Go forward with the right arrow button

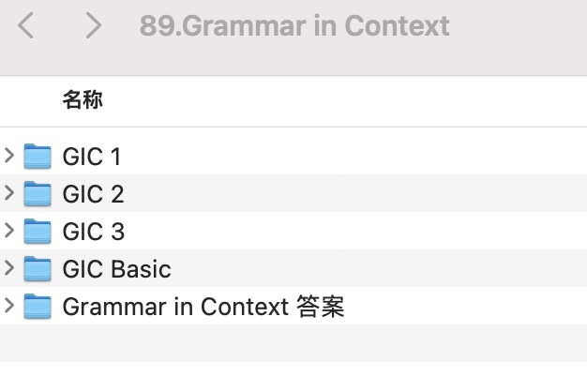point(93,25)
